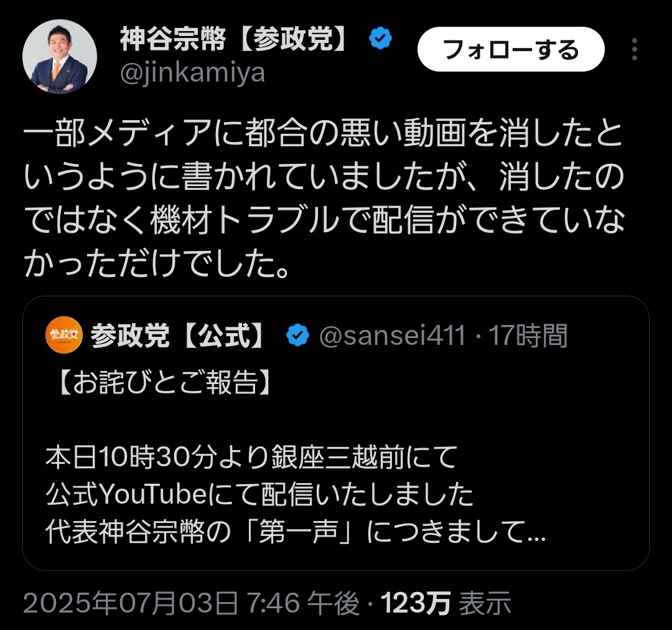Click the 神谷宗幣 profile avatar photo
The width and height of the screenshot is (672, 630).
click(x=60, y=57)
